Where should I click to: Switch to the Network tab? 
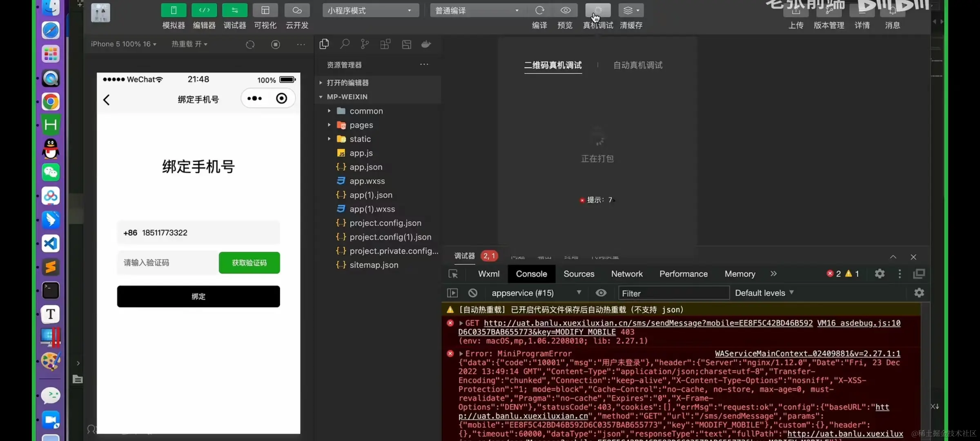(626, 274)
